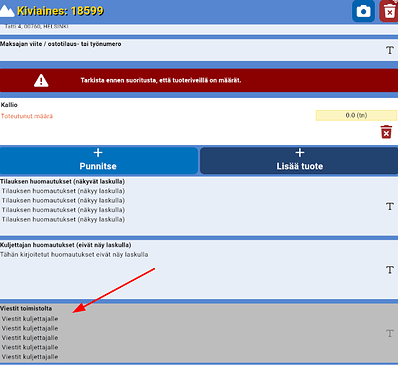Click the T icon for Tilauksen huomautukset
The height and width of the screenshot is (375, 398).
tap(390, 206)
